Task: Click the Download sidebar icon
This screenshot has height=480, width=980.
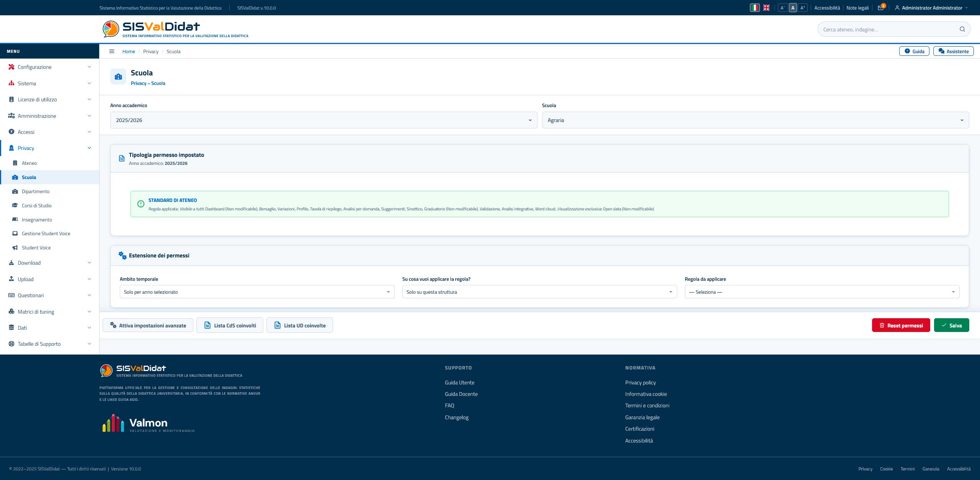Action: point(11,263)
